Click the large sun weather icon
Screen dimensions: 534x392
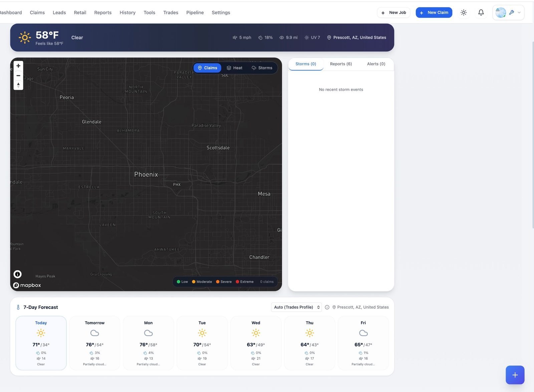25,38
